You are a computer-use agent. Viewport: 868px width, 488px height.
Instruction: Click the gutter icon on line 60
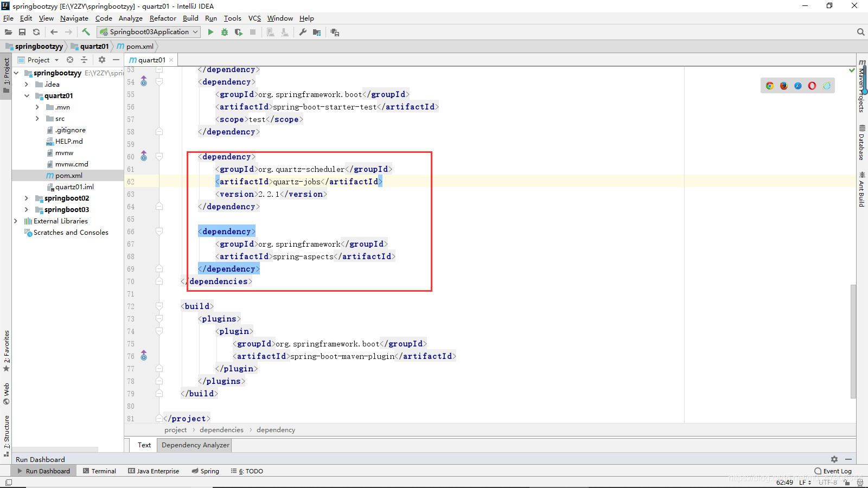[x=144, y=156]
